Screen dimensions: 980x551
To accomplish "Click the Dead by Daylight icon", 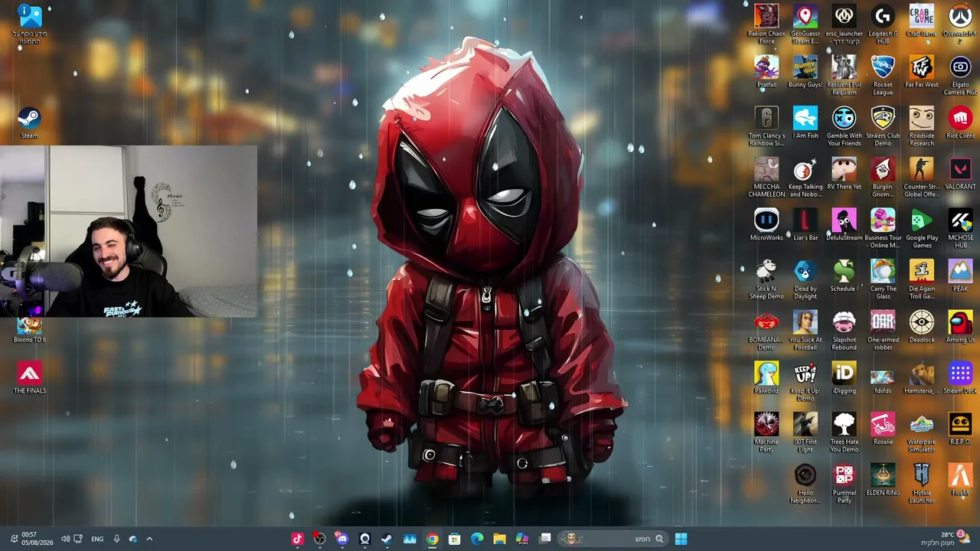I will 805,279.
